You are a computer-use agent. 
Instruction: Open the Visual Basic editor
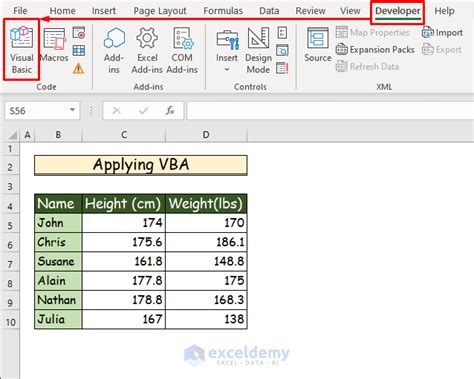pos(21,50)
